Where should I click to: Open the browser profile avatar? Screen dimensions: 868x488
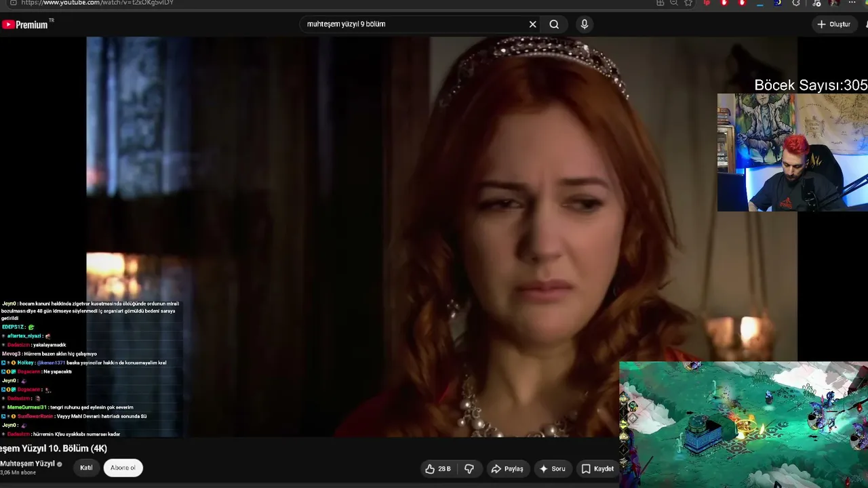point(834,3)
